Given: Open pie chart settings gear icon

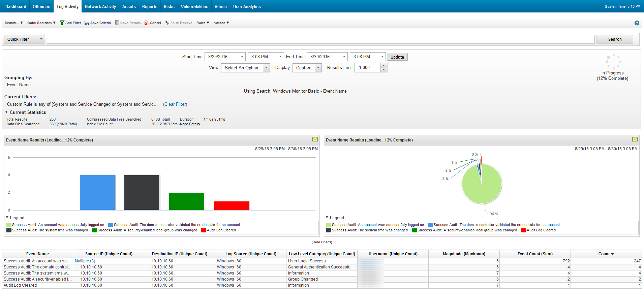Looking at the screenshot, I should 635,139.
